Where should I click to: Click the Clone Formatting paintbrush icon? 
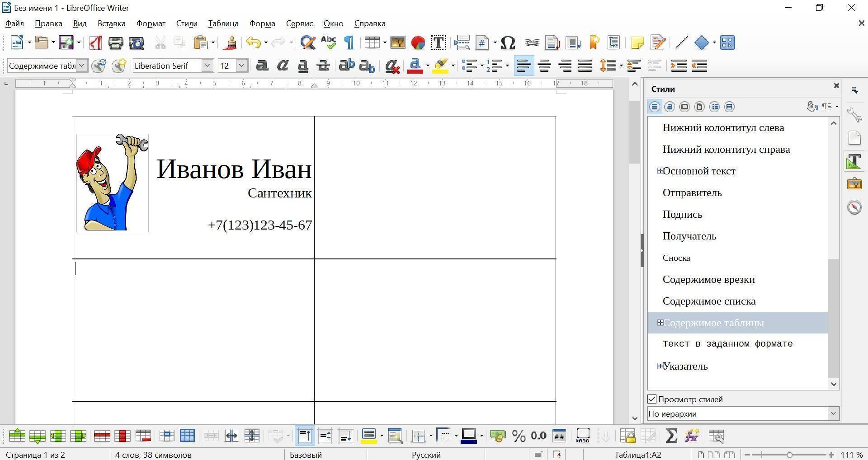231,43
